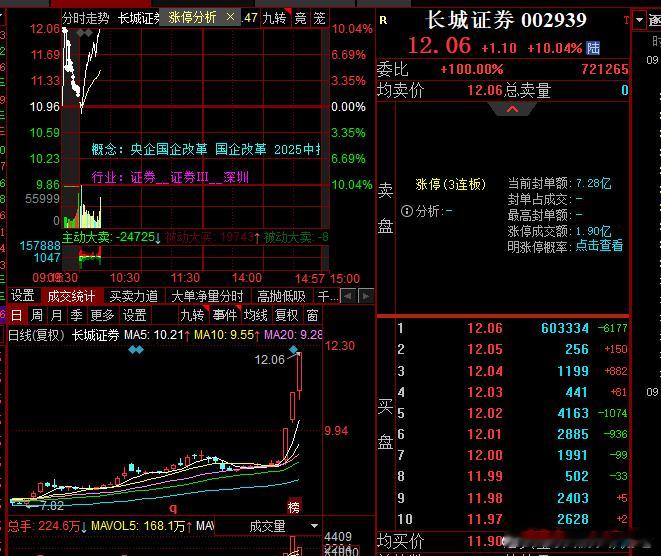661x556 pixels.
Task: Click double blue diamond marker on K-line
Action: [136, 349]
